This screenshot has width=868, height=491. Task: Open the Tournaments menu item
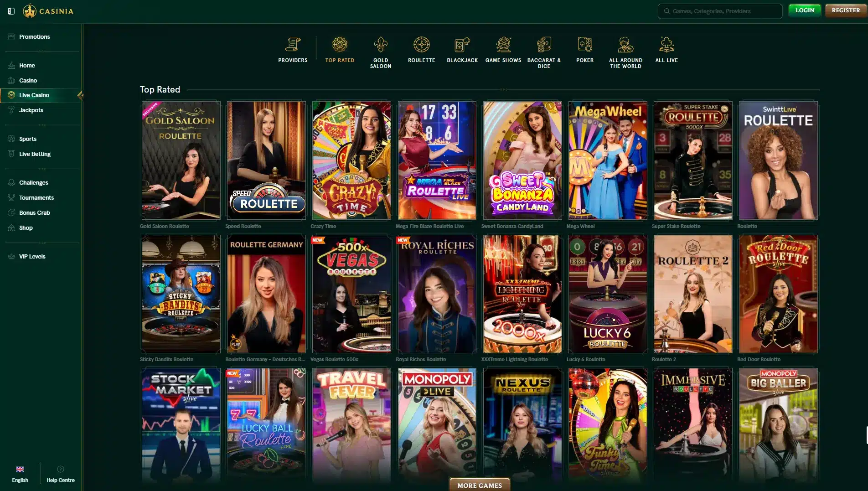pos(36,197)
